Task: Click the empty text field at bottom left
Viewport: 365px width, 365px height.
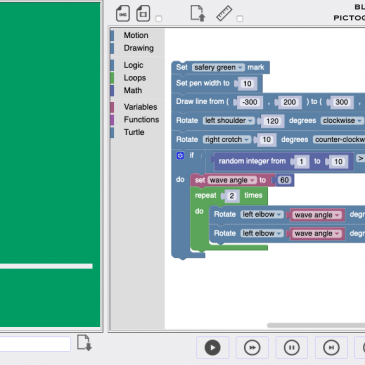Action: click(x=35, y=344)
